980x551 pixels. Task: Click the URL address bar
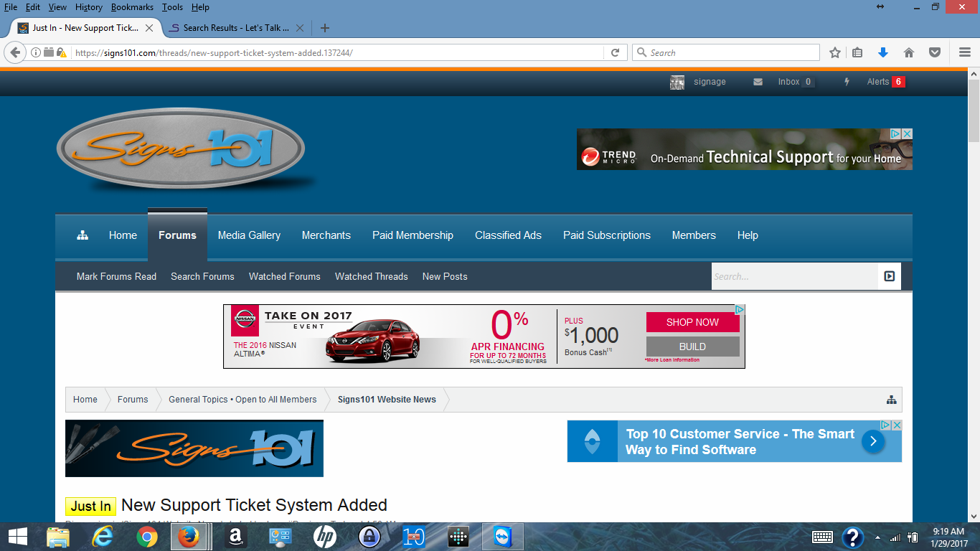tap(337, 52)
